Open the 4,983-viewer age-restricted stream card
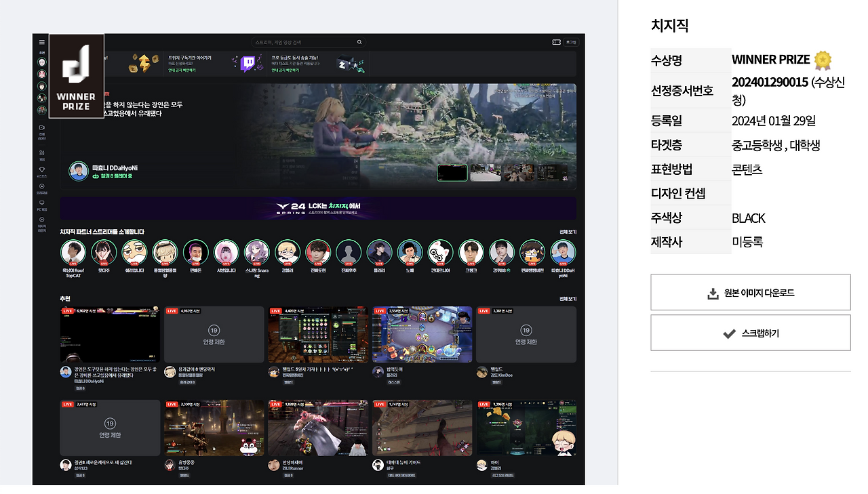This screenshot has width=868, height=494. 214,334
